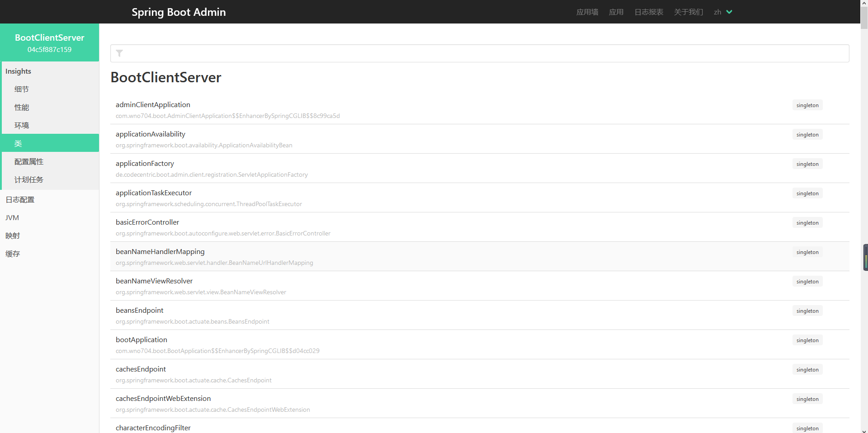This screenshot has width=868, height=433.
Task: Open JVM section in sidebar
Action: tap(12, 218)
